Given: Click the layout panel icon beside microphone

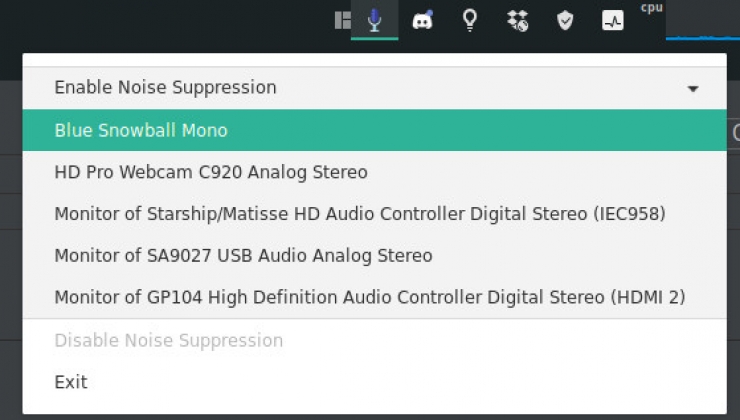Looking at the screenshot, I should click(343, 20).
